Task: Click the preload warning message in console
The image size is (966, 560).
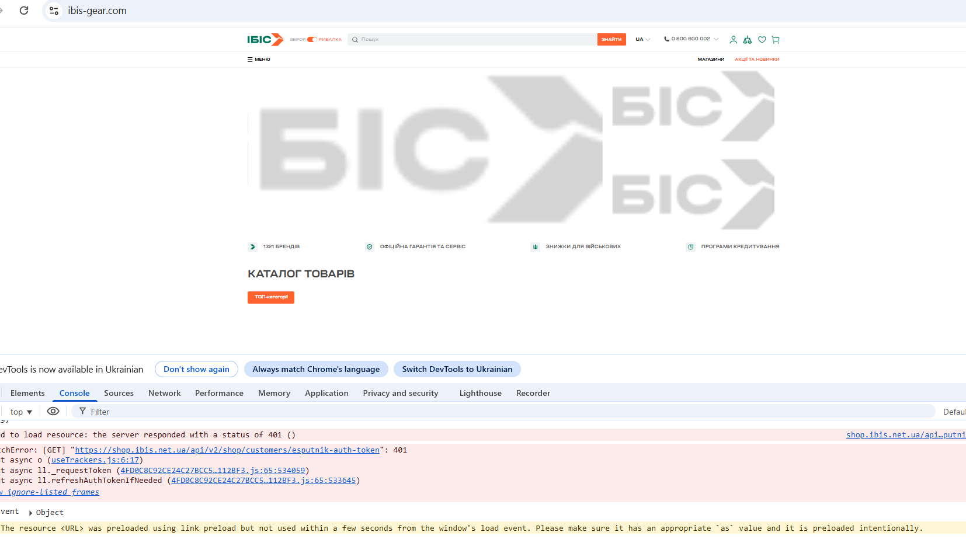Action: coord(461,528)
